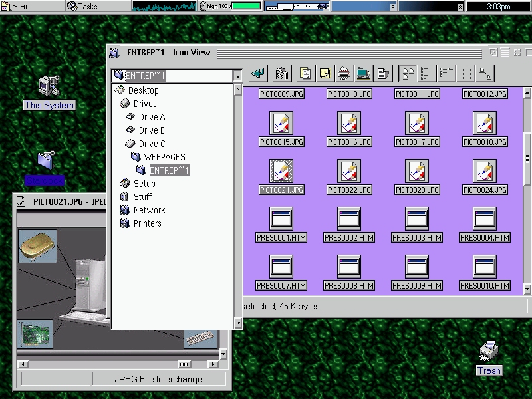Click the shredder delete toolbar icon
This screenshot has height=399, width=532.
(x=344, y=73)
